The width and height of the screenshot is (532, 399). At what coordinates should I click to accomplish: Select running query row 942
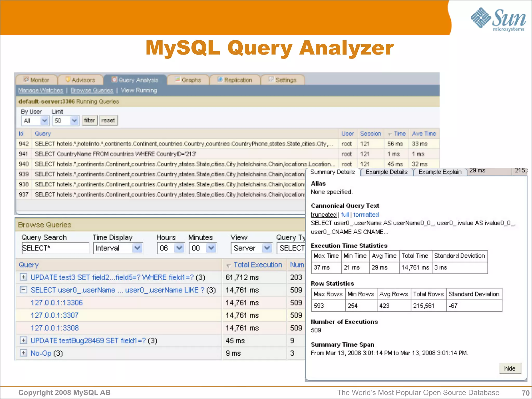(x=228, y=144)
